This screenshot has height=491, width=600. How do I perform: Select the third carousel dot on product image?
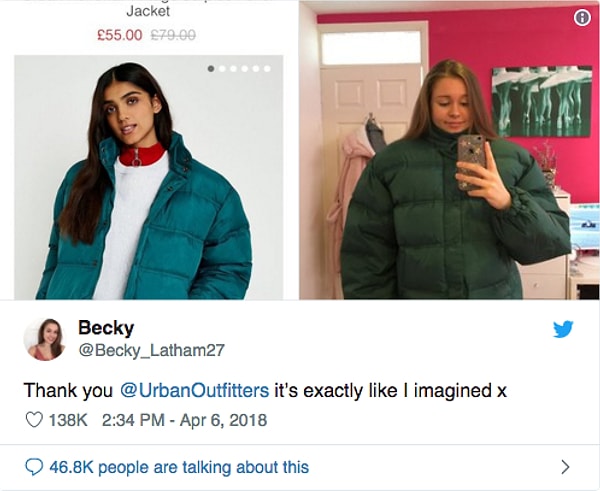click(233, 69)
